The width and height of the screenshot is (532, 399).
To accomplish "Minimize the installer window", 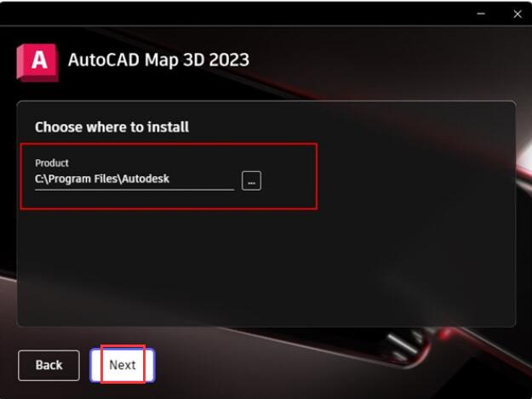I will [481, 14].
